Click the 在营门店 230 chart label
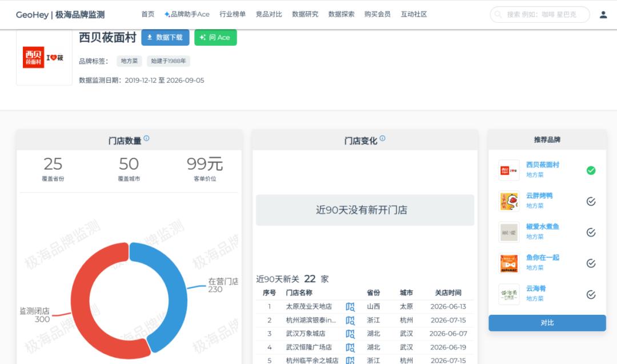The height and width of the screenshot is (364, 617). pyautogui.click(x=223, y=285)
